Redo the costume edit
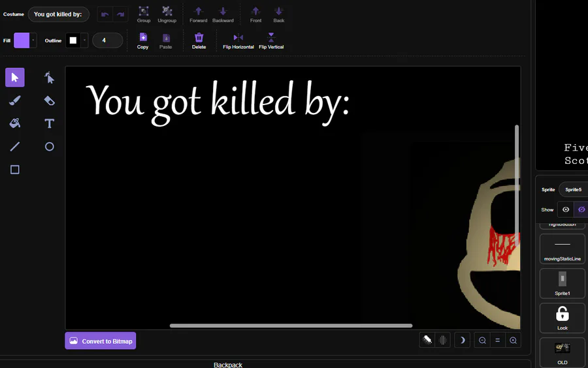This screenshot has width=588, height=368. click(120, 14)
